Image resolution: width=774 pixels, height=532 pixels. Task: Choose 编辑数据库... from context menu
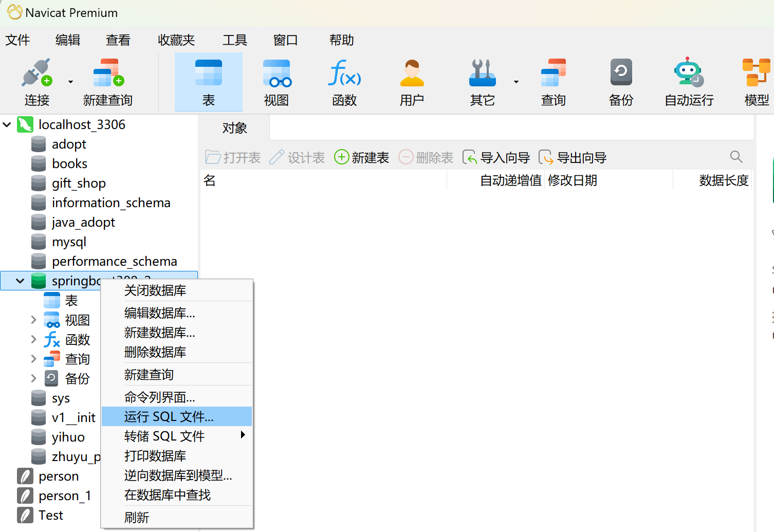177,313
